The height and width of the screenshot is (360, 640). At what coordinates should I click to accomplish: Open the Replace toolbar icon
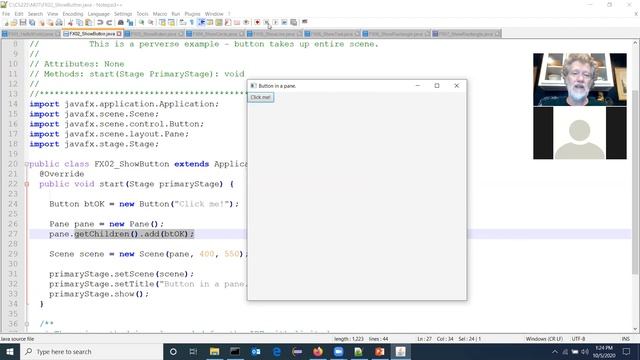pyautogui.click(x=130, y=22)
